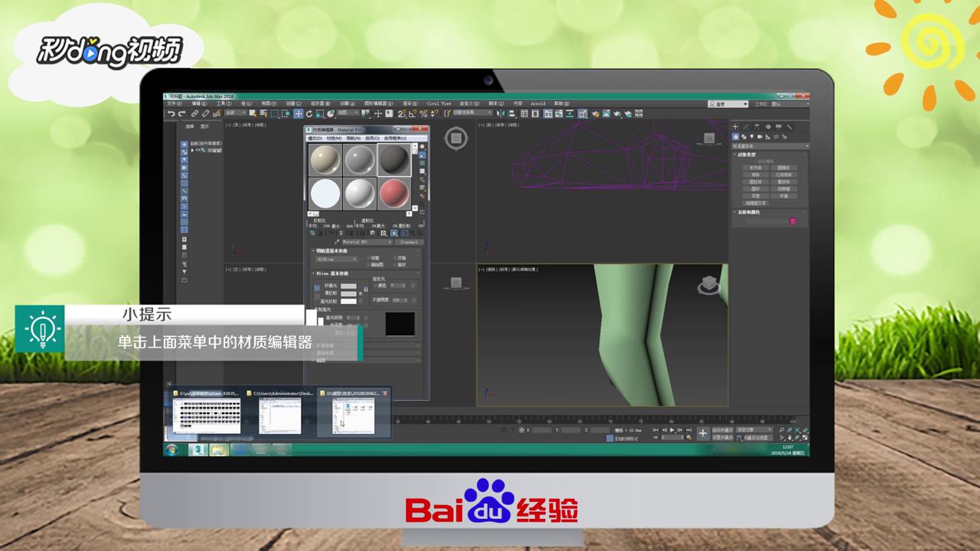This screenshot has width=980, height=551.
Task: Activate Select and Scale tool
Action: click(x=319, y=113)
